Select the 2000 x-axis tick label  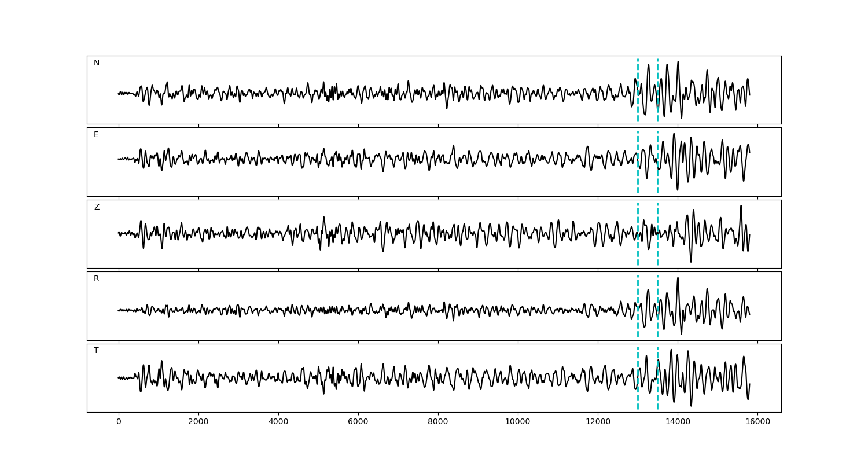coord(198,422)
